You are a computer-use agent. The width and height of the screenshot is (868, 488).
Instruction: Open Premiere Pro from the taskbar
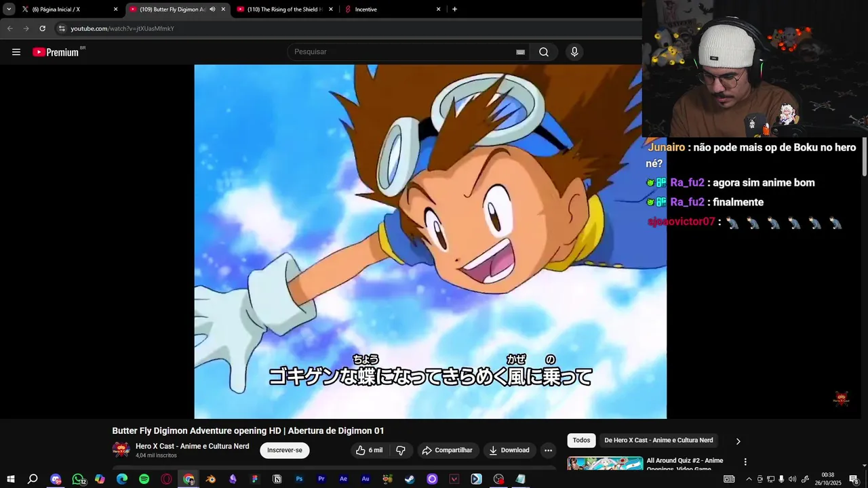[x=321, y=479]
